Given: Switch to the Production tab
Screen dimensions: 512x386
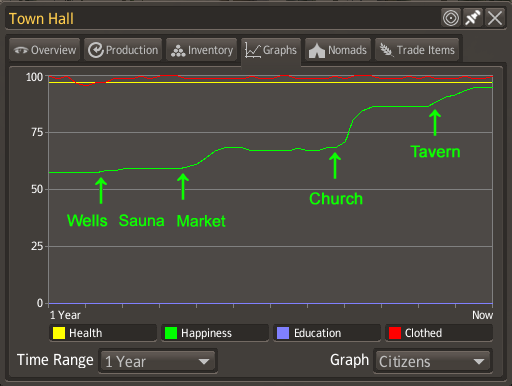Looking at the screenshot, I should 123,50.
